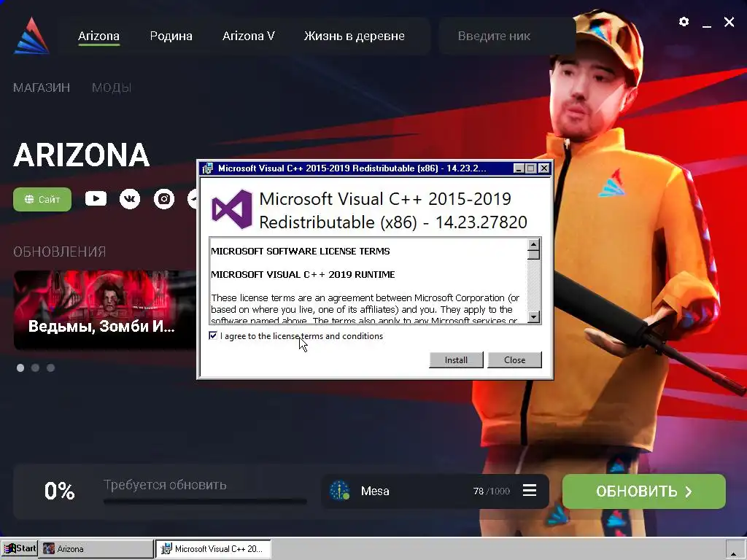Switch to Arizona taskbar item
The height and width of the screenshot is (560, 747).
(96, 548)
